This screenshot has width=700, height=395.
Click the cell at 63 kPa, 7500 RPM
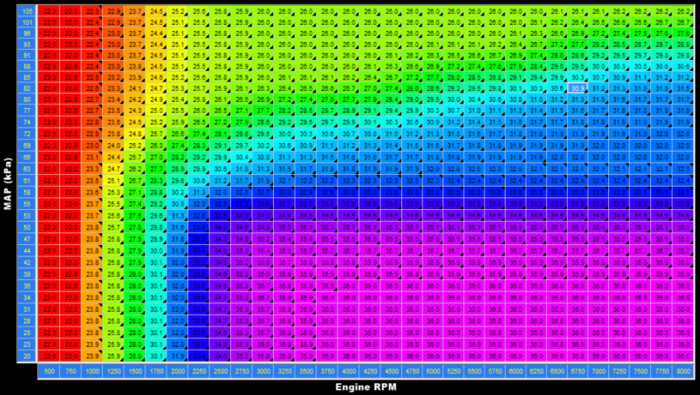(642, 169)
